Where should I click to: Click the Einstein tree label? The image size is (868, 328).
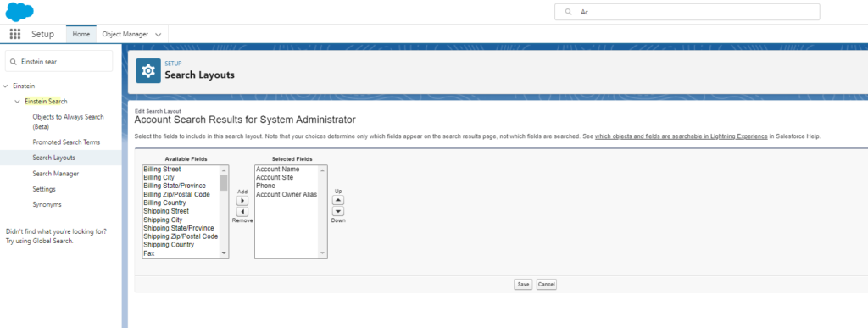pos(23,86)
